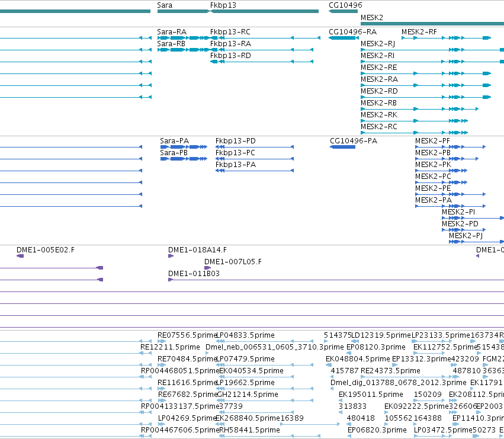Screen dimensions: 504x439
Task: Select the CG10496-RA transcript label
Action: (x=352, y=32)
